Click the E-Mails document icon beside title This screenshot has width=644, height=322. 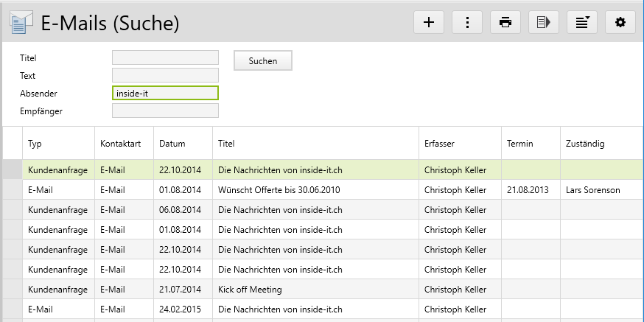click(x=21, y=24)
